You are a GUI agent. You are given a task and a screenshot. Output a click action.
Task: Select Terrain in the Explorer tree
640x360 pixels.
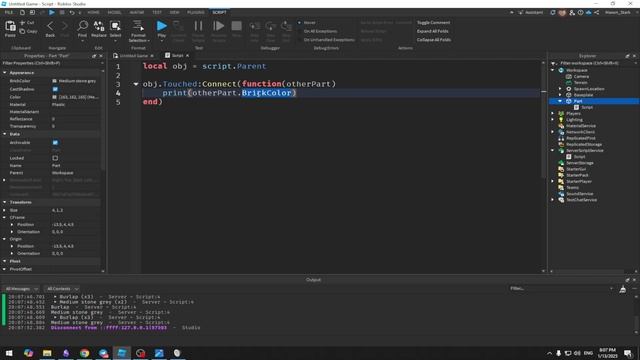point(580,82)
